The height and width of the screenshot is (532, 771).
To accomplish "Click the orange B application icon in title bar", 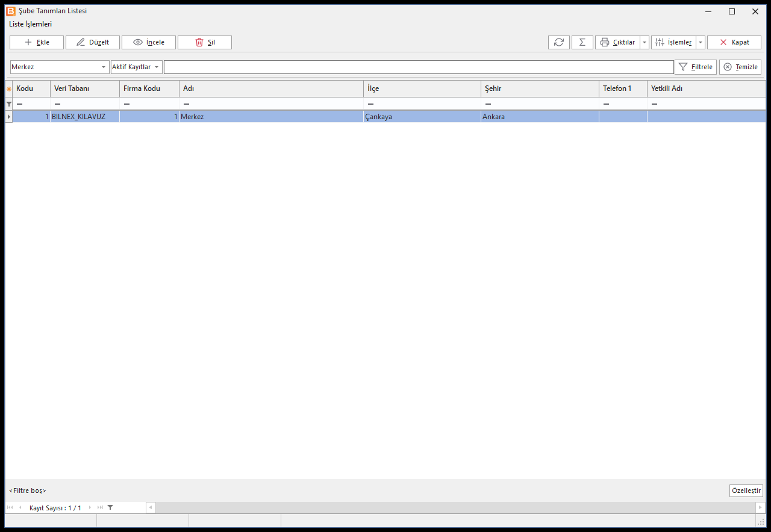I will (10, 11).
